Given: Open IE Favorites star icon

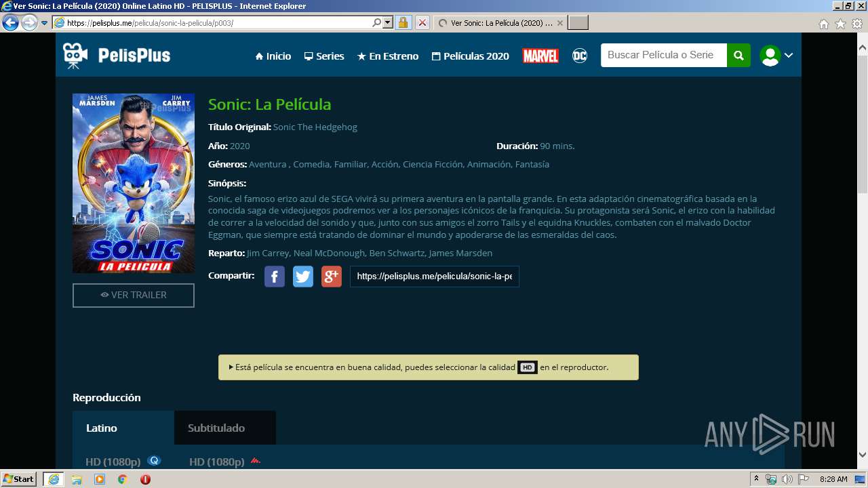Looking at the screenshot, I should pyautogui.click(x=840, y=24).
